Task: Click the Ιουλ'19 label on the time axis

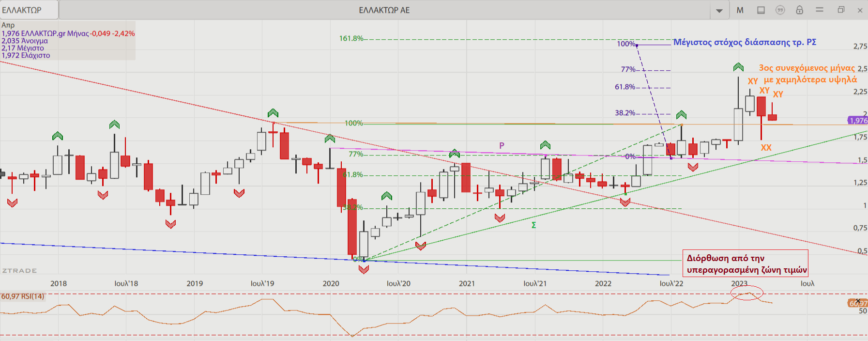Action: tap(262, 283)
